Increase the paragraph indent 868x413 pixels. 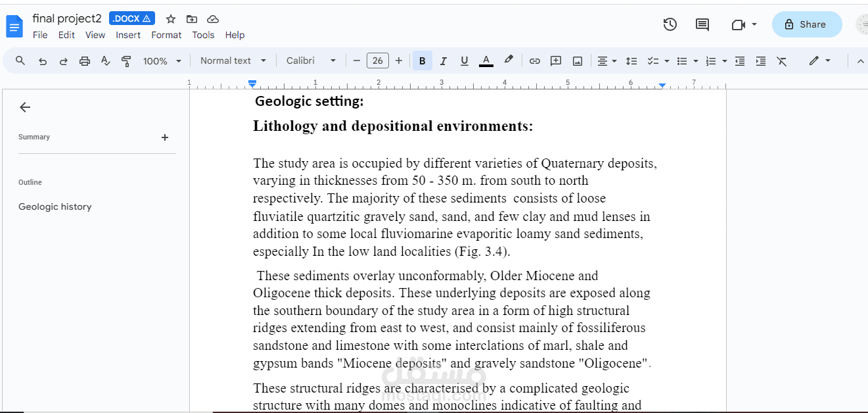761,61
